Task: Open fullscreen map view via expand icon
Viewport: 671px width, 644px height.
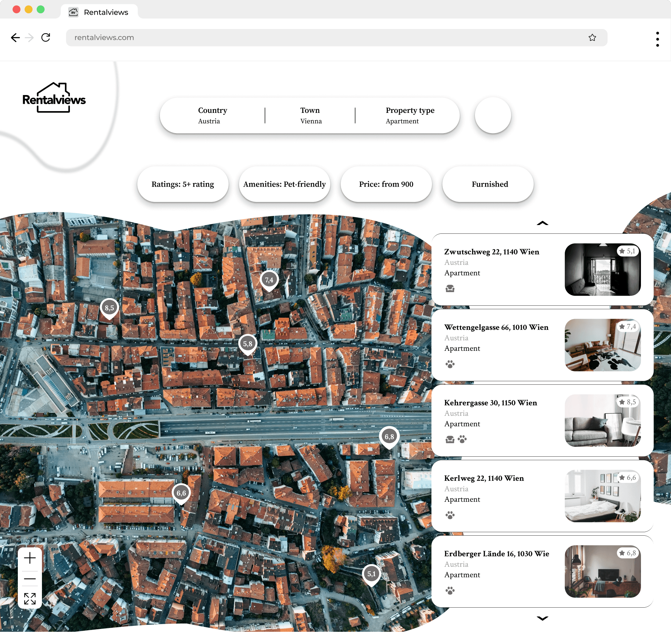Action: click(30, 599)
